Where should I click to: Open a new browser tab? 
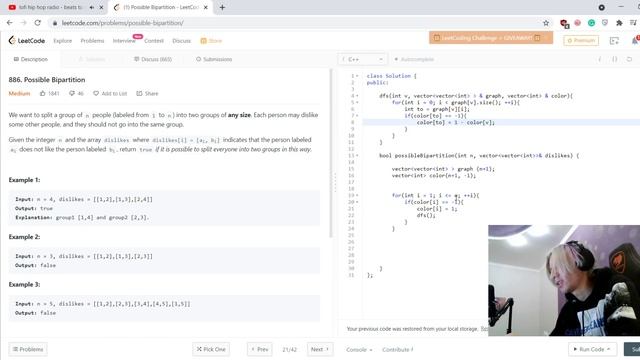click(222, 7)
